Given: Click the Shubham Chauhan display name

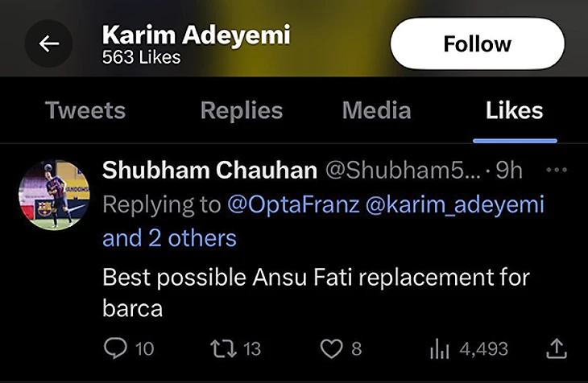Looking at the screenshot, I should 209,171.
